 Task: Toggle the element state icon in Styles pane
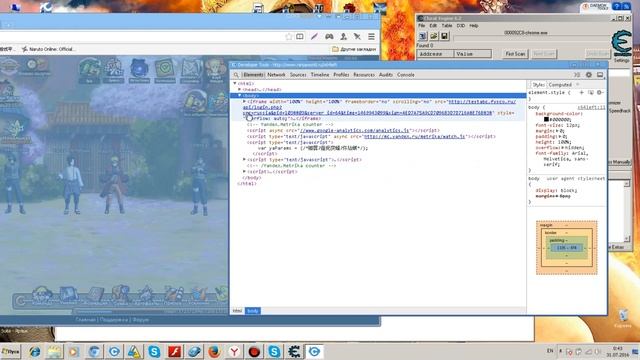tap(591, 93)
